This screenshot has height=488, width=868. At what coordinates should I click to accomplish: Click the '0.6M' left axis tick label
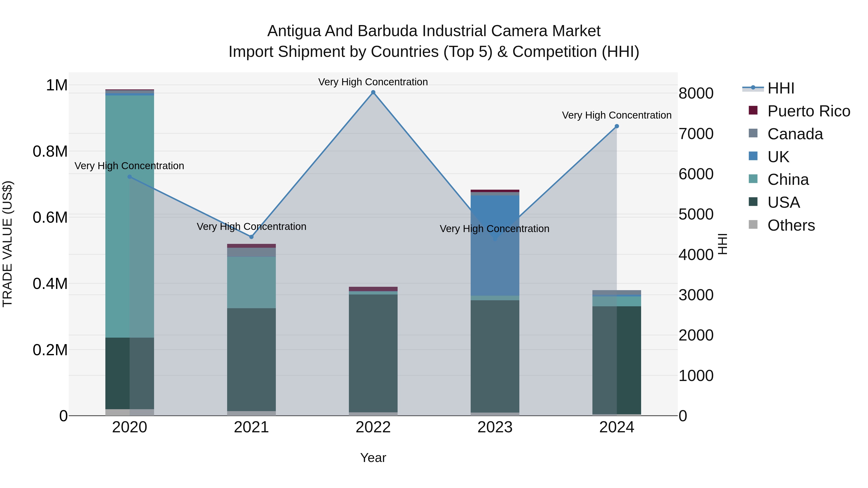click(x=50, y=217)
